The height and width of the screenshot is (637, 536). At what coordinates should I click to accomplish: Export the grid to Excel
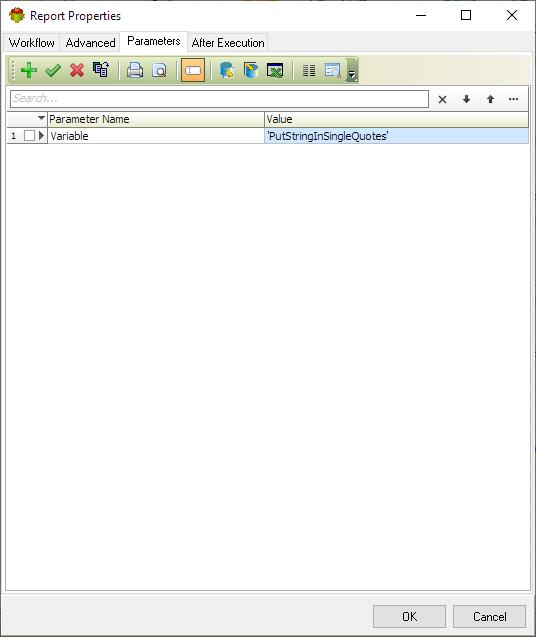(275, 70)
